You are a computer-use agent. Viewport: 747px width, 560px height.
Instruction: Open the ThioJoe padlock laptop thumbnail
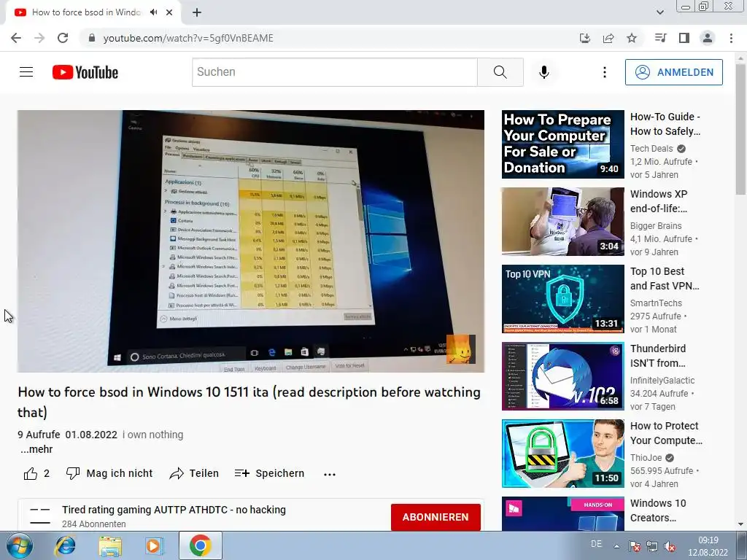562,454
